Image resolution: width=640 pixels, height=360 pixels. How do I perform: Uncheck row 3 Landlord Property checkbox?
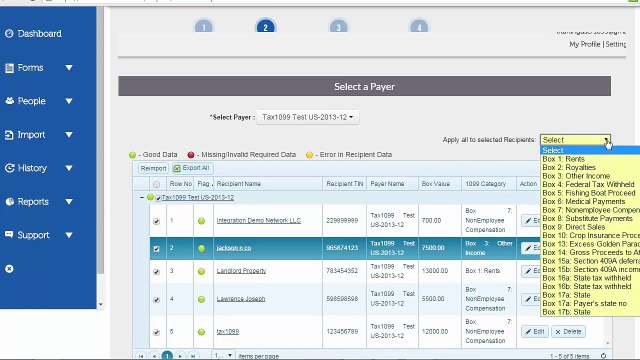coord(156,271)
